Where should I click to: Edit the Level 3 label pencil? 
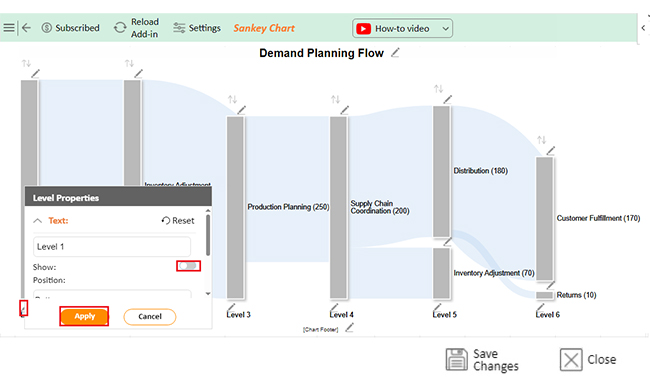[x=231, y=307]
